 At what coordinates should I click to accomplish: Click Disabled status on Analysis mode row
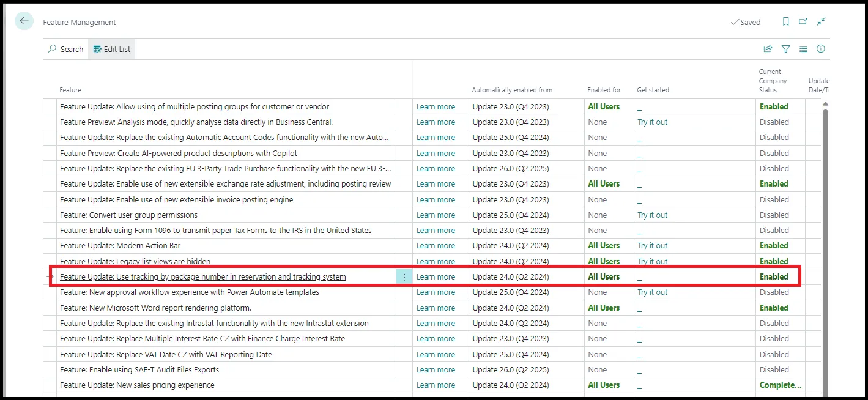click(774, 122)
